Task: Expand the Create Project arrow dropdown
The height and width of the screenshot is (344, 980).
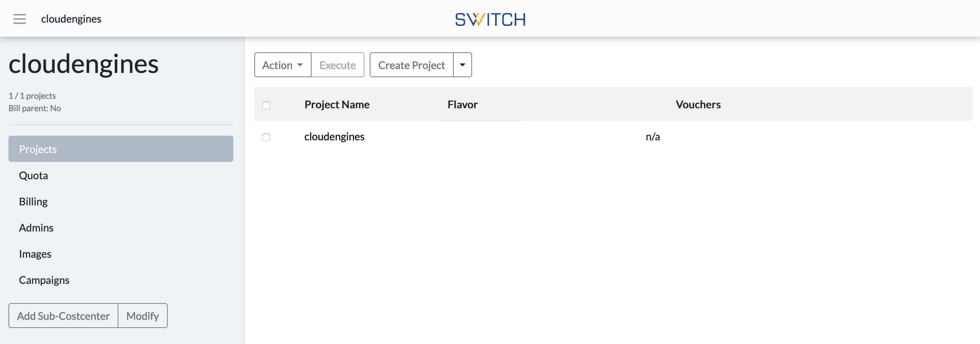Action: (462, 65)
